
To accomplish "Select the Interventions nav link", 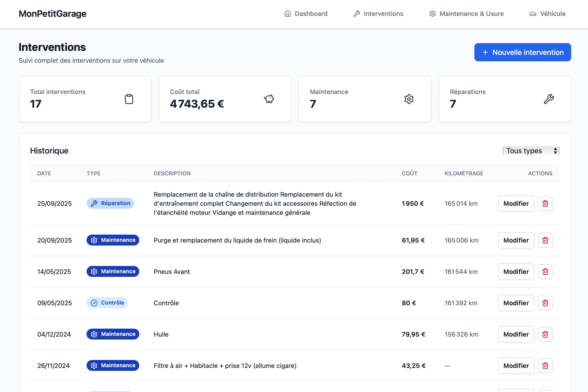I will coord(378,14).
